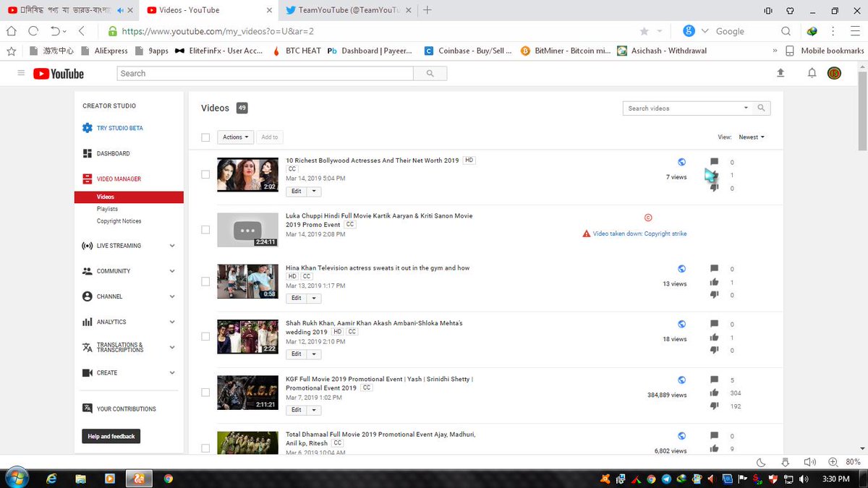The height and width of the screenshot is (488, 868).
Task: Click likes thumb icon for KGF video
Action: (715, 393)
